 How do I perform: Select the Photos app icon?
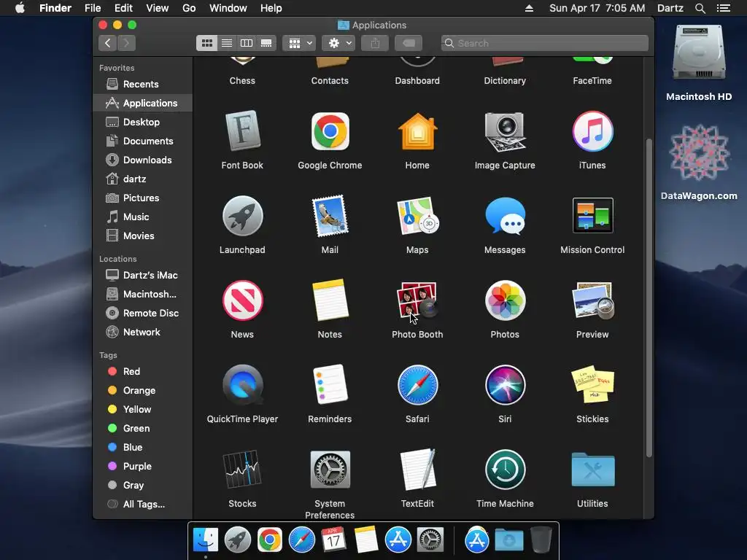click(505, 300)
